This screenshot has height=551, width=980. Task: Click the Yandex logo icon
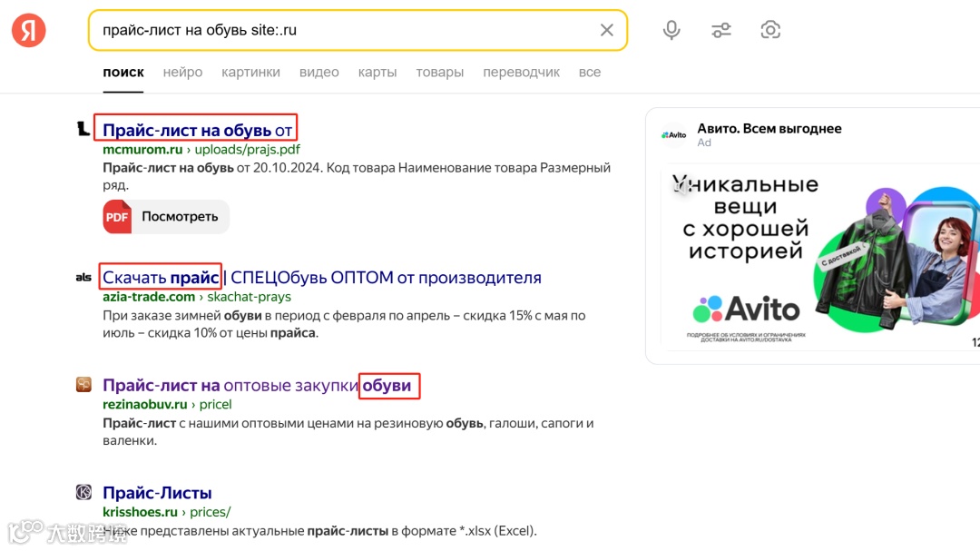coord(29,30)
